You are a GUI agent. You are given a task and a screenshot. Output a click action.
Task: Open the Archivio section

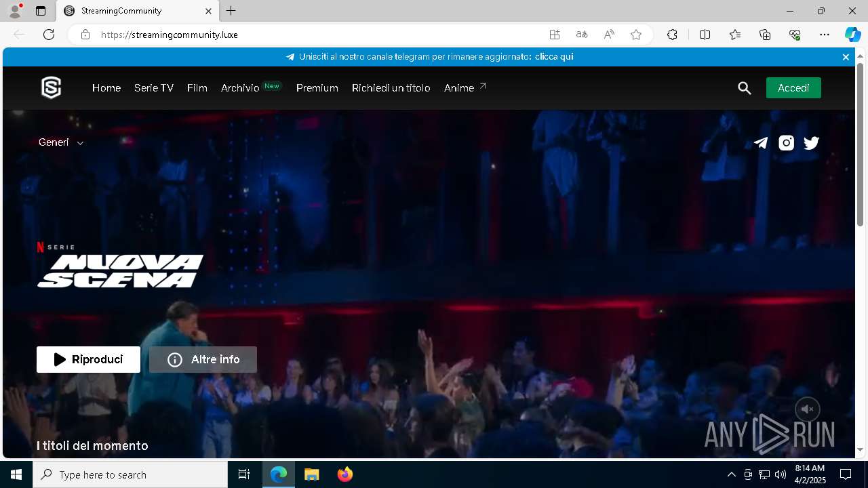pyautogui.click(x=240, y=88)
